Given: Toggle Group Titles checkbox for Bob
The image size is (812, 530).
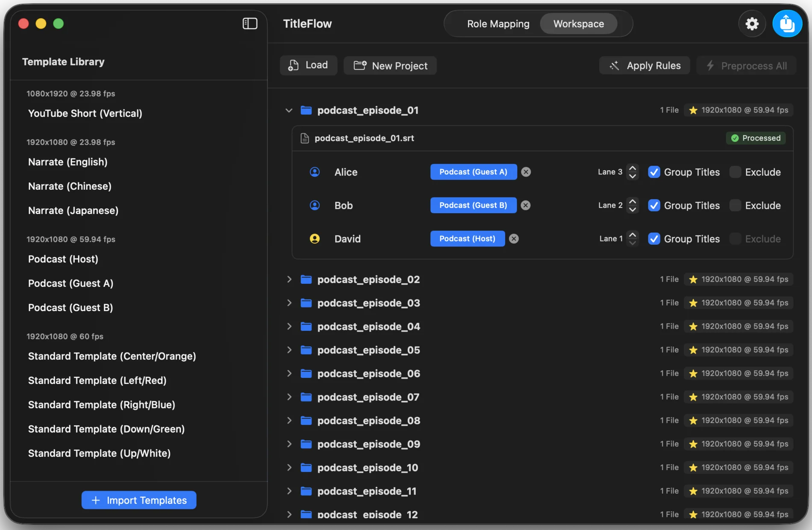Looking at the screenshot, I should coord(654,205).
